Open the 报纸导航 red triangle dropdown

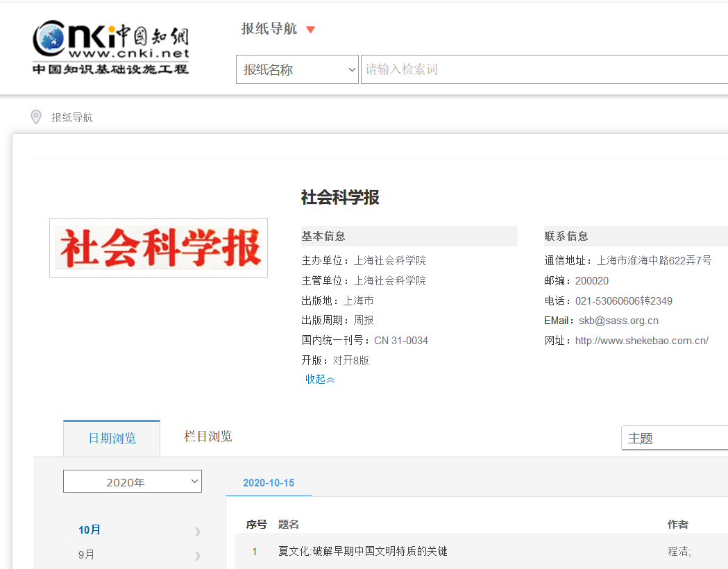[311, 30]
